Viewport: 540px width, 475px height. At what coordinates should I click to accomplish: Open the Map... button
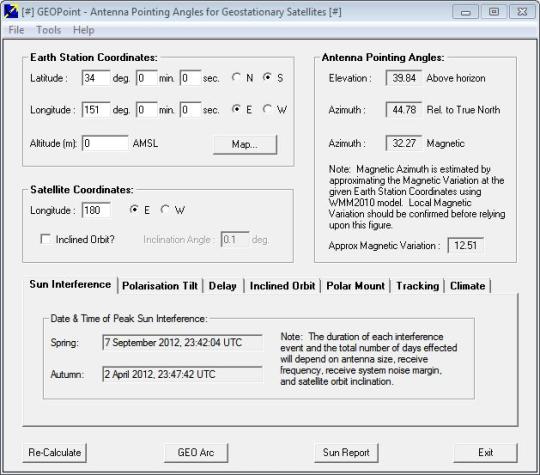[x=245, y=144]
